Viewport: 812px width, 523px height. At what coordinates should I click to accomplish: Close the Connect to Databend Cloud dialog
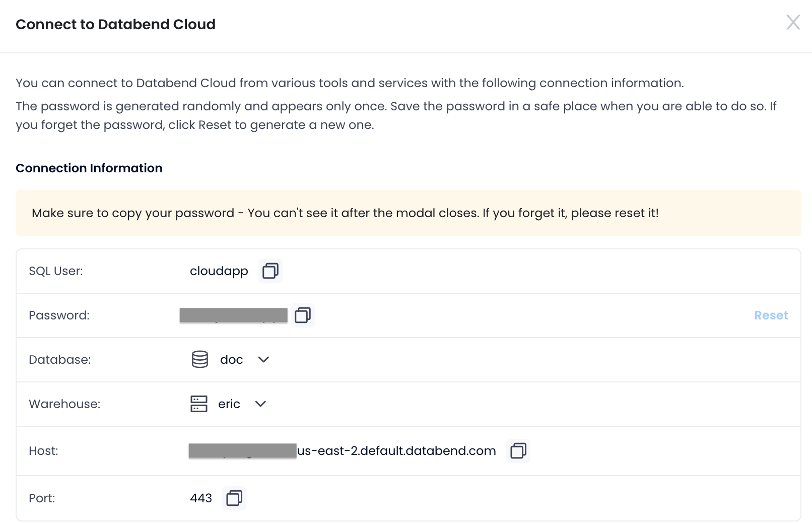pos(793,22)
